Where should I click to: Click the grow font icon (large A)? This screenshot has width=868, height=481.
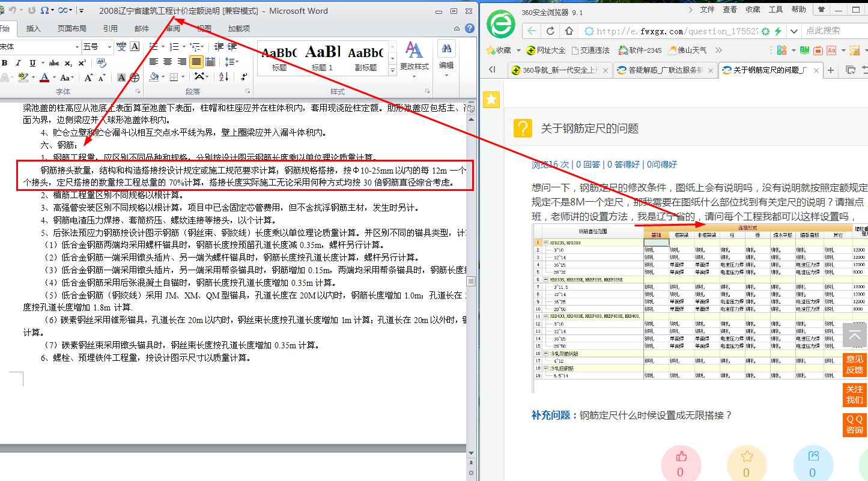tap(88, 77)
